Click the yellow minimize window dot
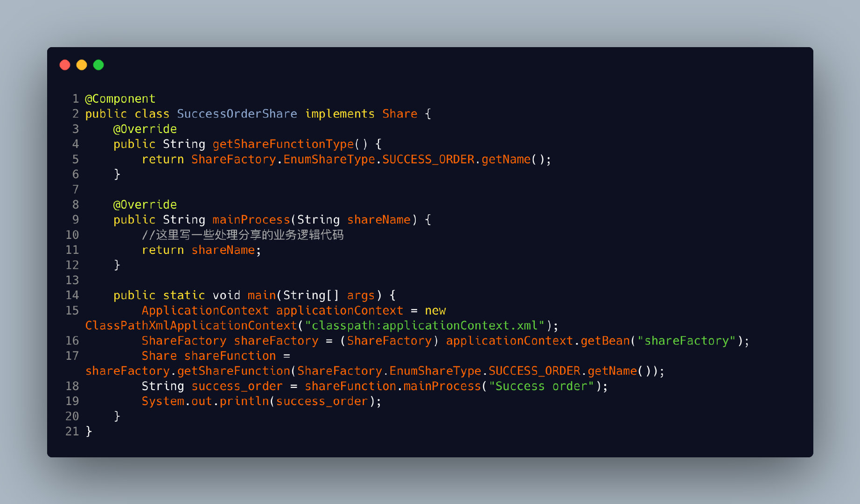The height and width of the screenshot is (504, 860). click(x=82, y=65)
